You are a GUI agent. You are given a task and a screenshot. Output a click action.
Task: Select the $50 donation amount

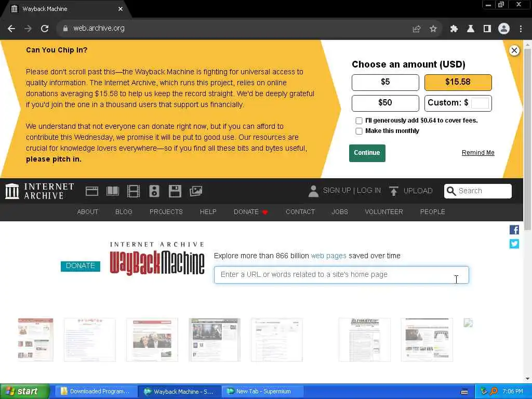[385, 103]
